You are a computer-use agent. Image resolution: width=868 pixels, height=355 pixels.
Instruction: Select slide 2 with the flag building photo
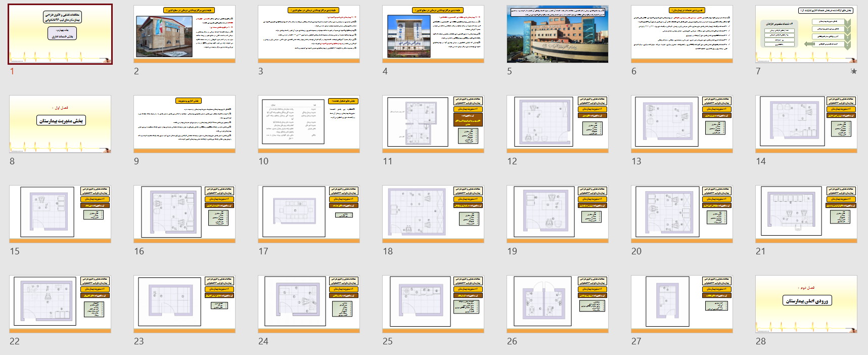pyautogui.click(x=185, y=34)
